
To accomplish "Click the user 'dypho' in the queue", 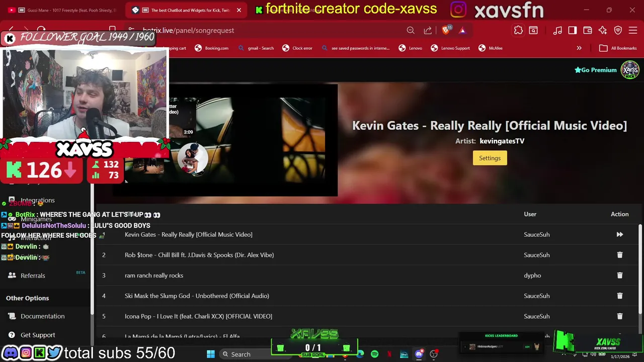I will pyautogui.click(x=532, y=276).
